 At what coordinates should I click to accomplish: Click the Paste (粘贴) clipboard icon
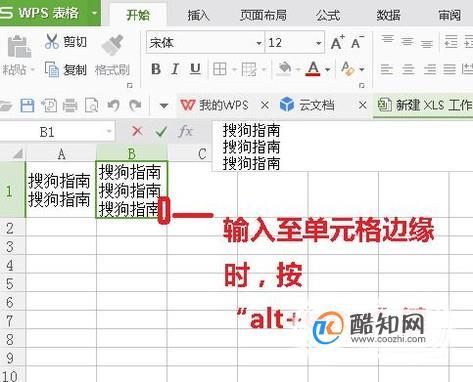[19, 46]
